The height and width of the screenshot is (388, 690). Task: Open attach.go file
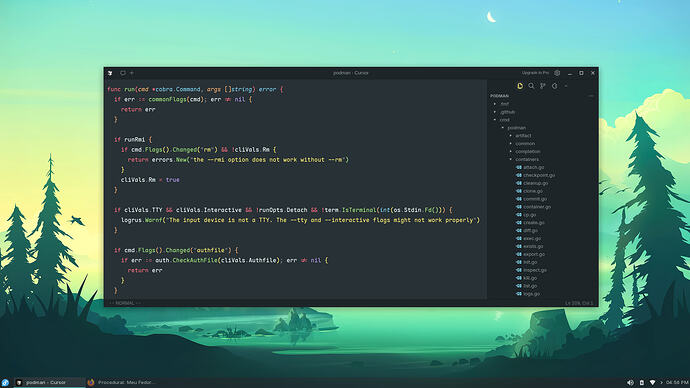pos(533,167)
